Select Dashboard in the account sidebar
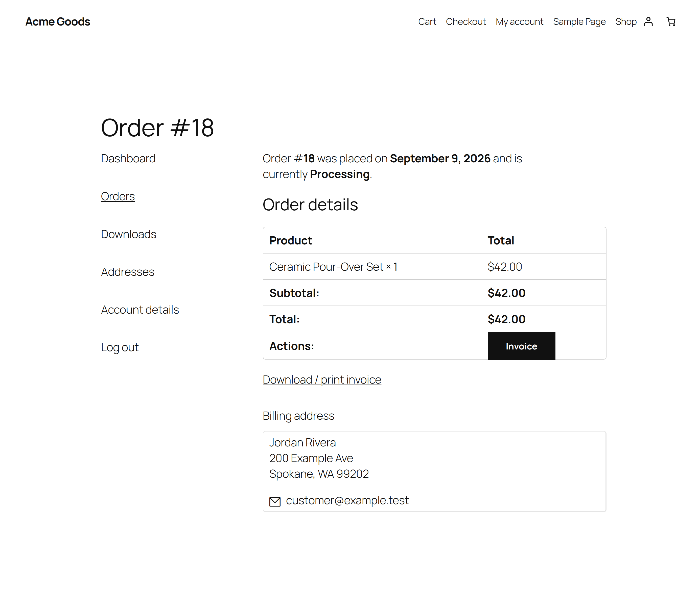The width and height of the screenshot is (700, 606). coord(128,158)
